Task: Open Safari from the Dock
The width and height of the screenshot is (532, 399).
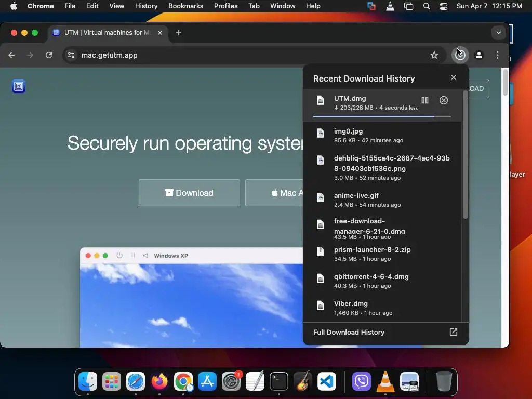Action: pos(136,381)
